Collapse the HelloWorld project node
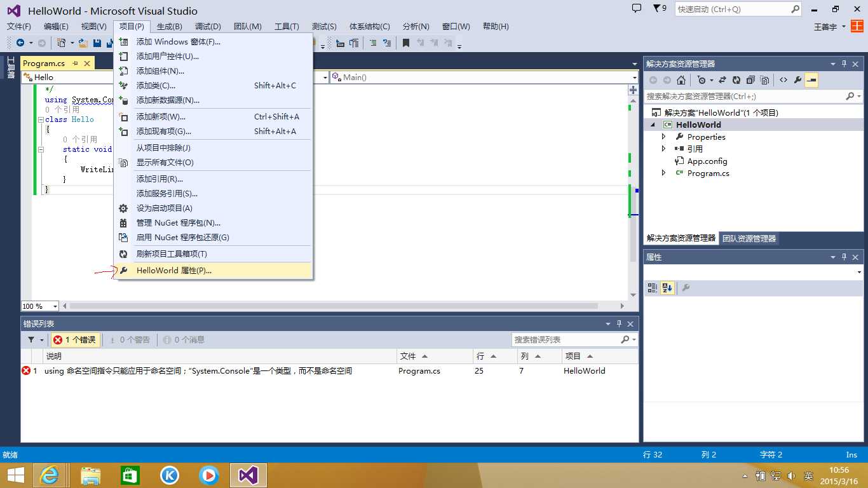Image resolution: width=868 pixels, height=488 pixels. click(653, 125)
